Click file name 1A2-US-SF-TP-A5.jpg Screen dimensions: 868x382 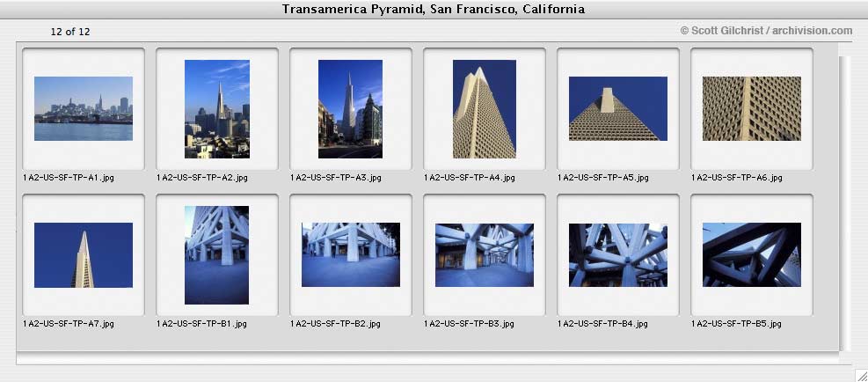coord(603,178)
